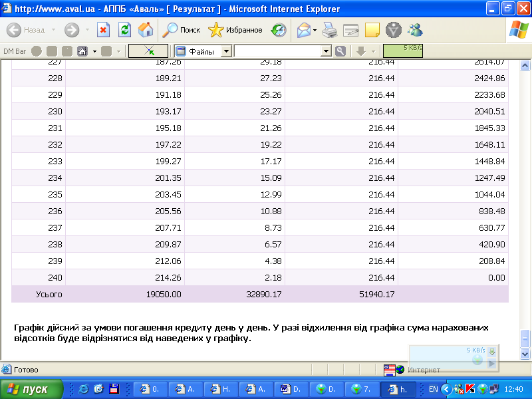Screen dimensions: 532x399
Task: Go to the Home page icon
Action: (x=145, y=30)
